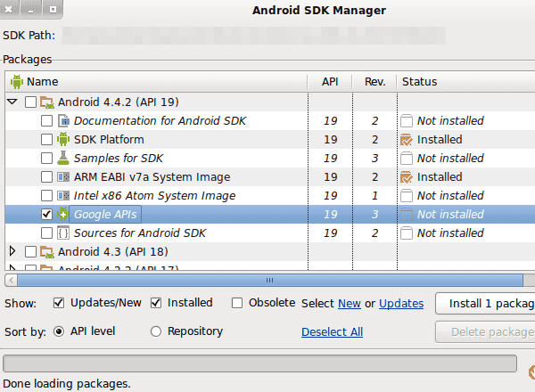Click 'Done loading packages.' status text
Screen dimensions: 535x392
click(x=67, y=384)
